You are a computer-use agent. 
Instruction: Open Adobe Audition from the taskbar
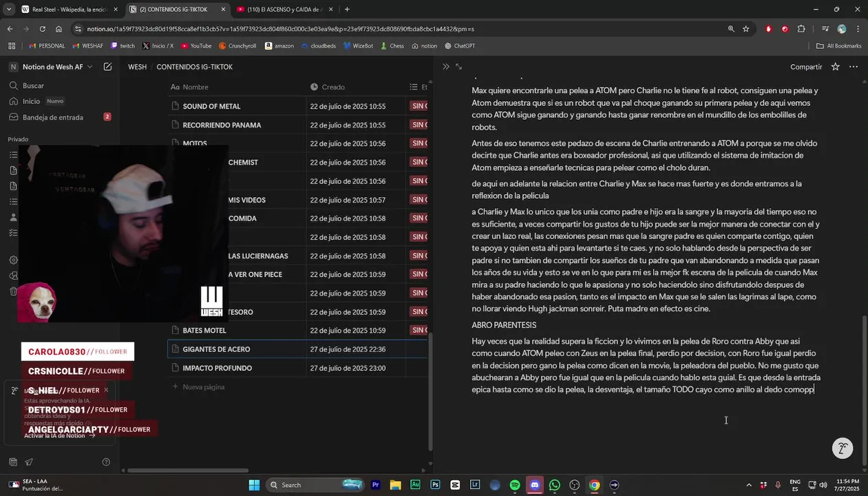click(x=415, y=485)
